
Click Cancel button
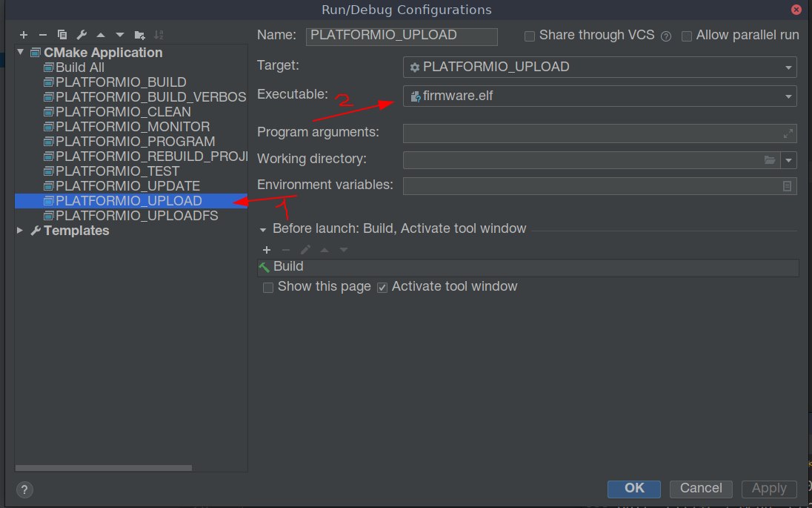click(x=701, y=489)
